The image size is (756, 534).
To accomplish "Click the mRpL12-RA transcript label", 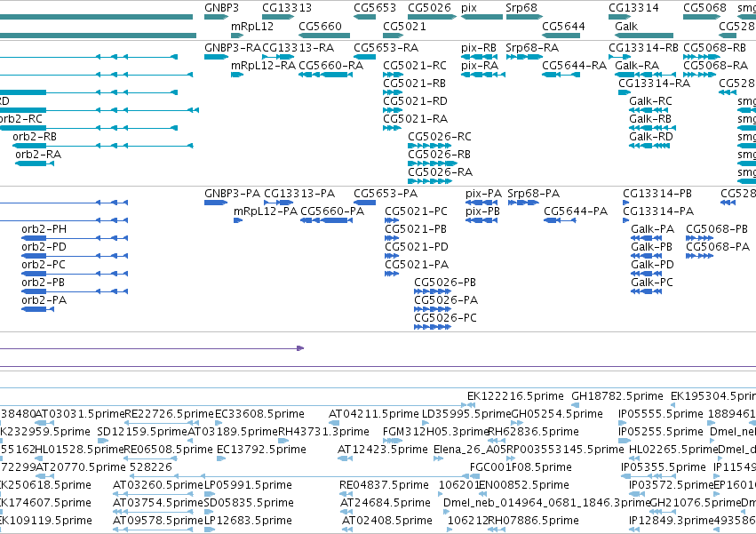I will click(263, 66).
